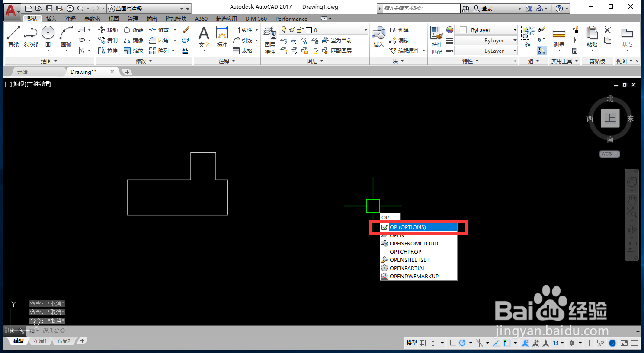Expand the 绘图 panel
Screen dimensions: 644x353
click(x=49, y=61)
